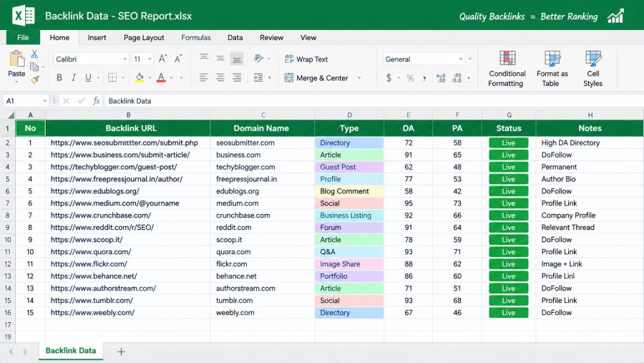Select Bottom Align icon
This screenshot has width=644, height=363.
(237, 59)
